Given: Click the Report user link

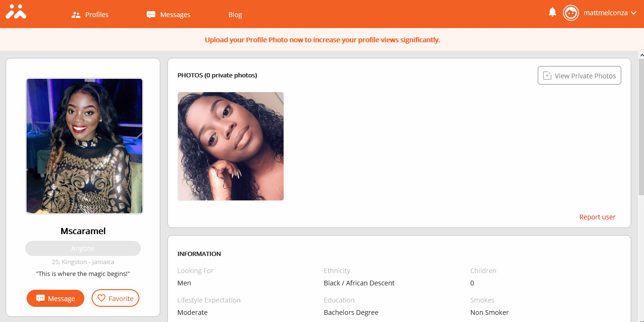Looking at the screenshot, I should tap(597, 217).
